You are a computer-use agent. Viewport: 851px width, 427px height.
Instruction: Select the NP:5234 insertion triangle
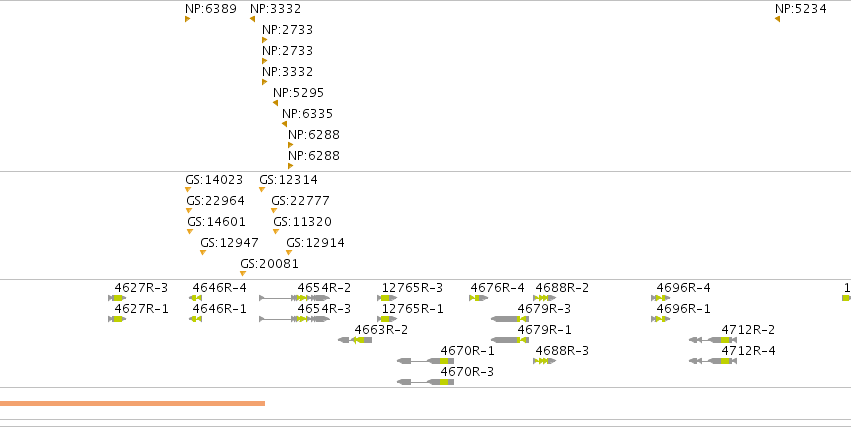coord(777,19)
